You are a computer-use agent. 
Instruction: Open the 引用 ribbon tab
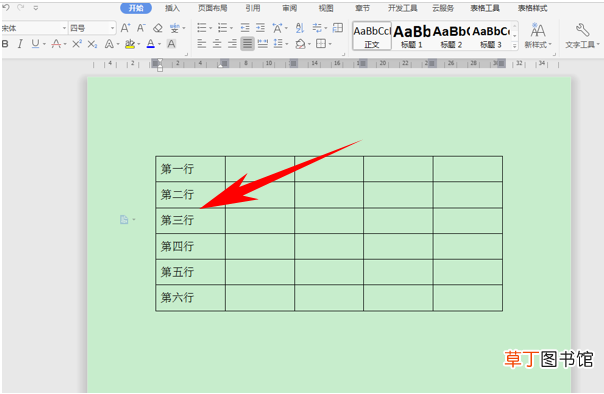pos(253,8)
